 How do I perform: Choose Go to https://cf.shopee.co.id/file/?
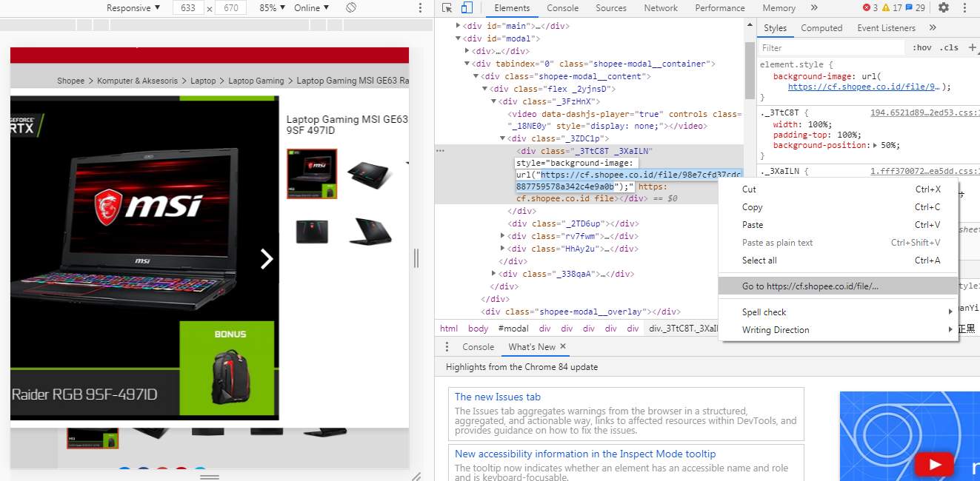[x=839, y=286]
